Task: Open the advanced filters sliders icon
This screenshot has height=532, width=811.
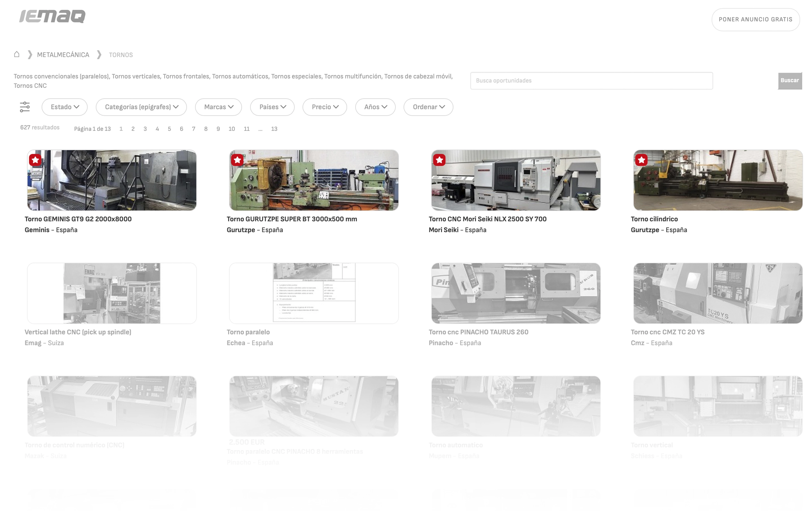Action: (x=25, y=107)
